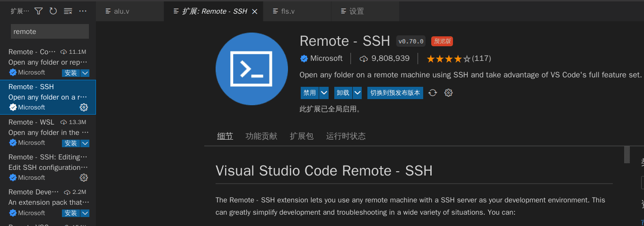Open the 细节 tab

(225, 136)
